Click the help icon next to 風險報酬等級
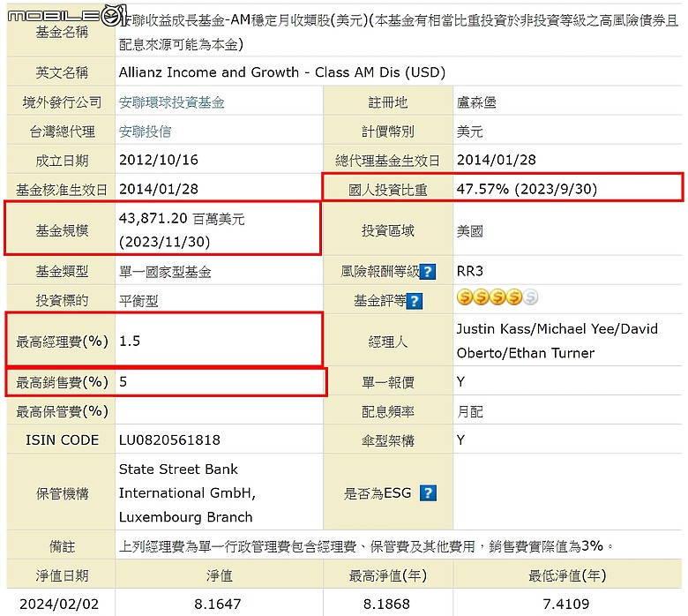The width and height of the screenshot is (688, 616). pos(428,272)
